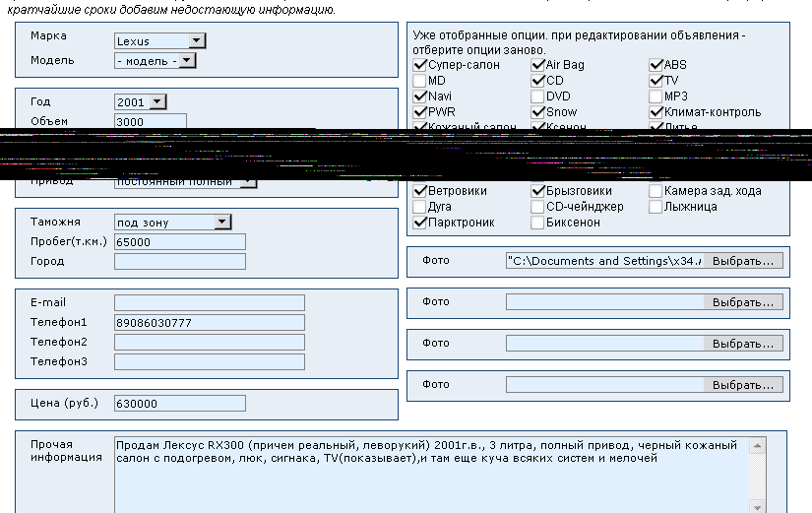Enable the MP3 checkbox
This screenshot has width=812, height=513.
656,96
